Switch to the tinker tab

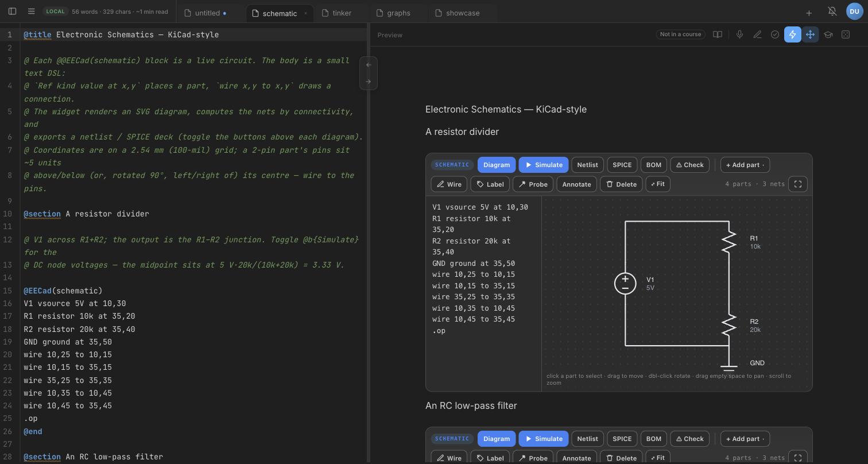[342, 13]
